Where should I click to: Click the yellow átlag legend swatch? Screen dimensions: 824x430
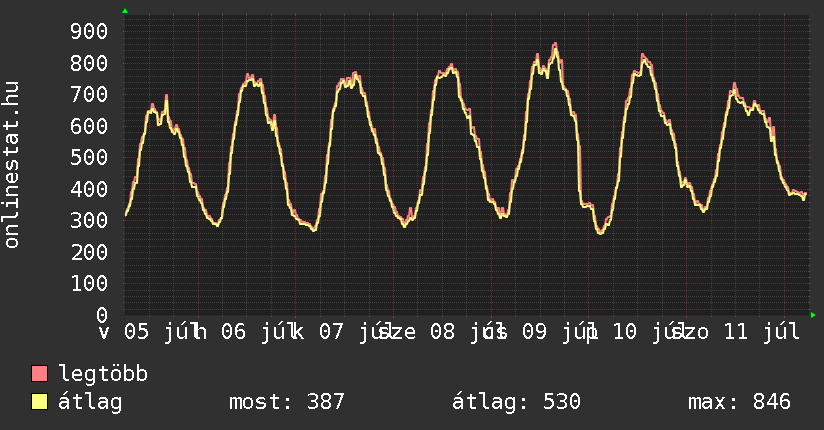point(39,402)
